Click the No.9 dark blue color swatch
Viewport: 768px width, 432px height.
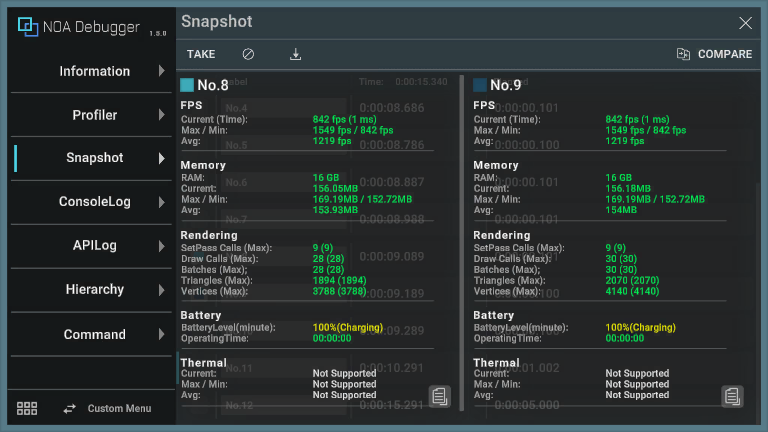tap(480, 85)
